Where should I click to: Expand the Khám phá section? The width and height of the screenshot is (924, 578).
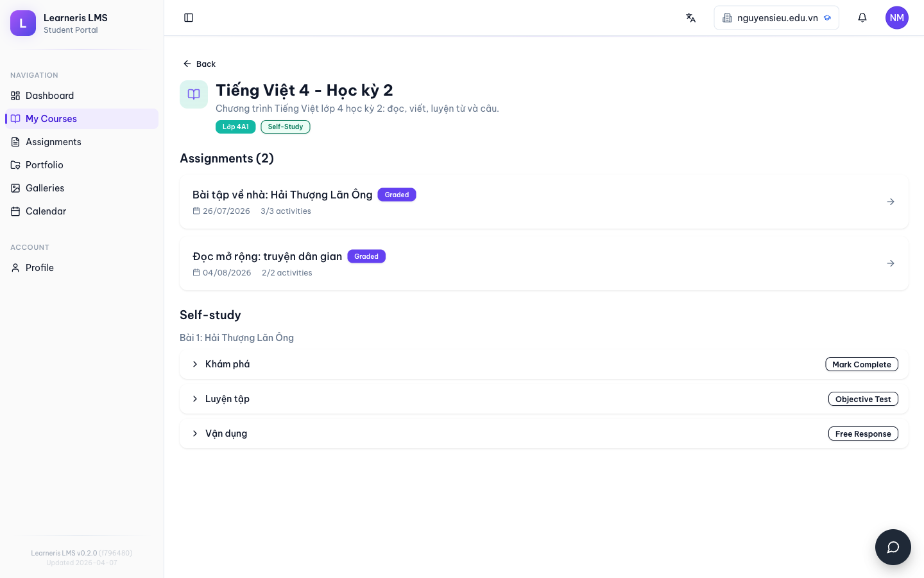pos(195,364)
